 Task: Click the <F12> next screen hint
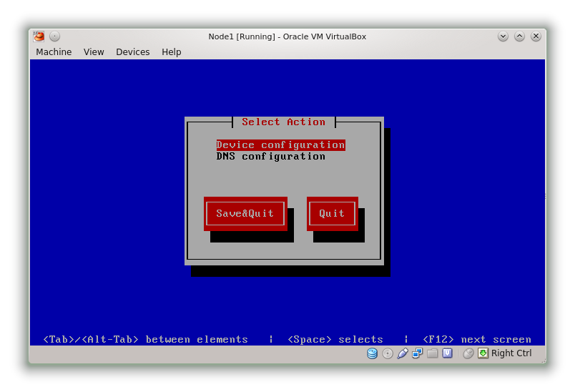(477, 339)
